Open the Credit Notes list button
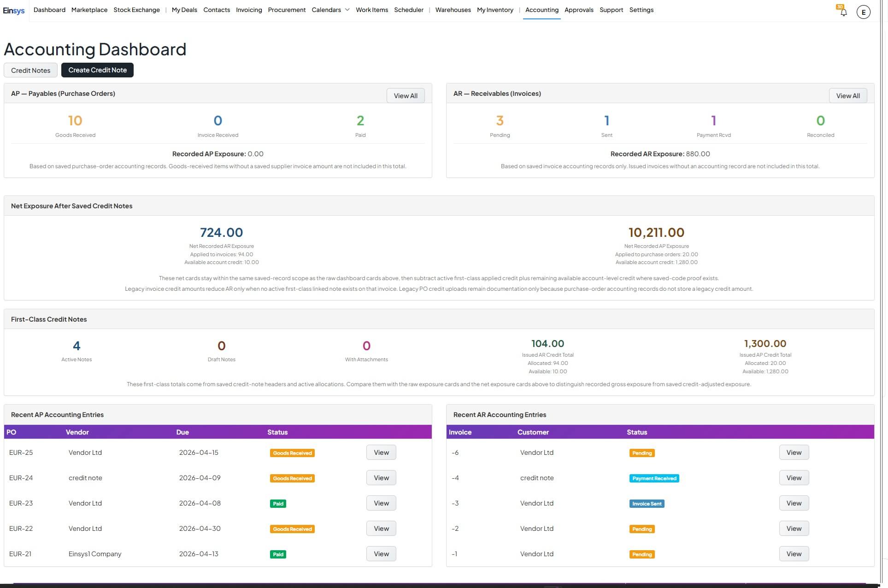 pyautogui.click(x=30, y=70)
